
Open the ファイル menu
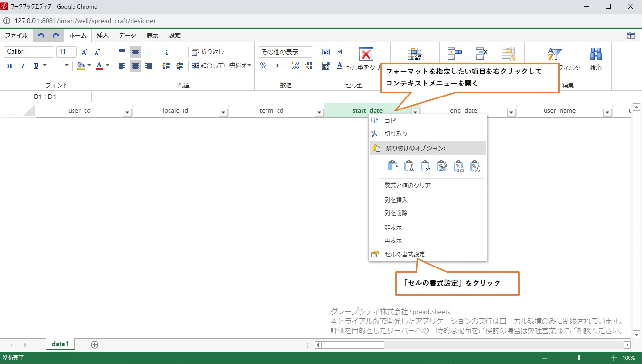[x=16, y=36]
